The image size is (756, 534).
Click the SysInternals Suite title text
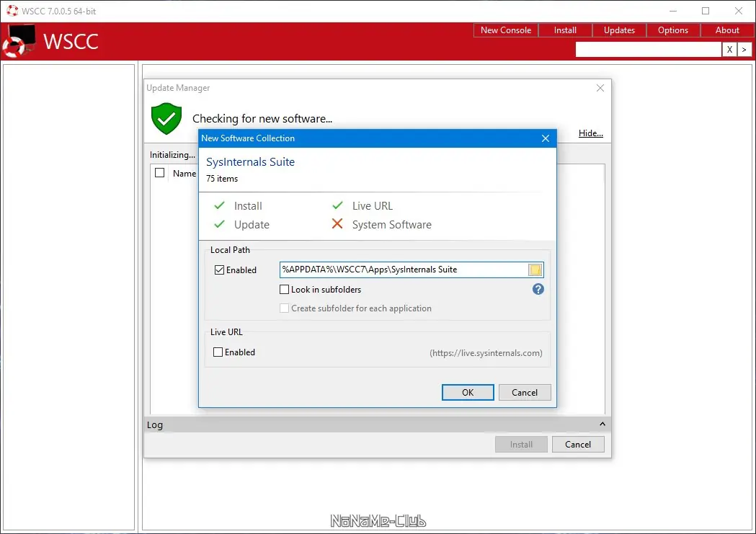tap(250, 162)
